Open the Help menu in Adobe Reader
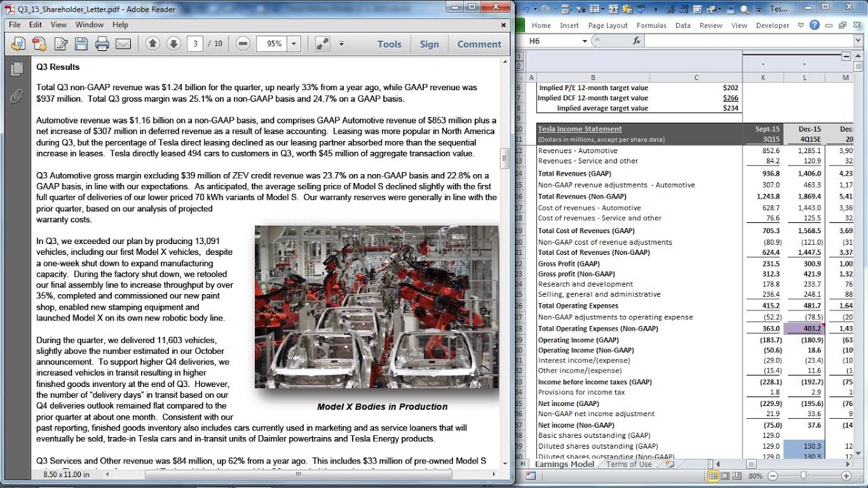 click(120, 24)
